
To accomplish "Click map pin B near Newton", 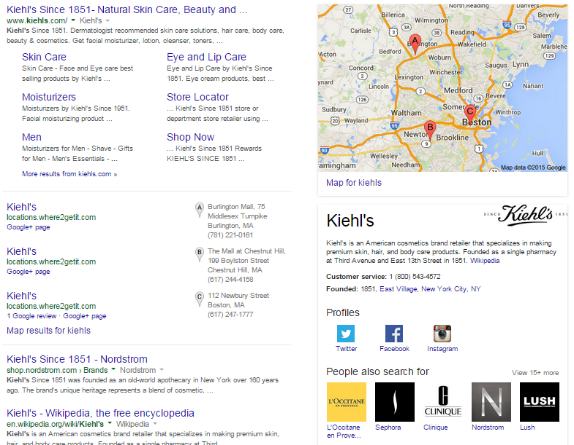I will tap(430, 131).
